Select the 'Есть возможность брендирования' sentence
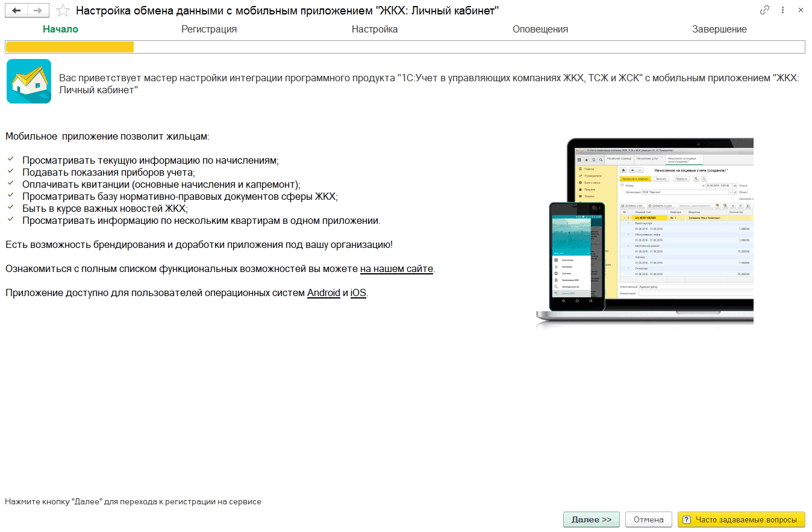The height and width of the screenshot is (532, 812). (199, 245)
